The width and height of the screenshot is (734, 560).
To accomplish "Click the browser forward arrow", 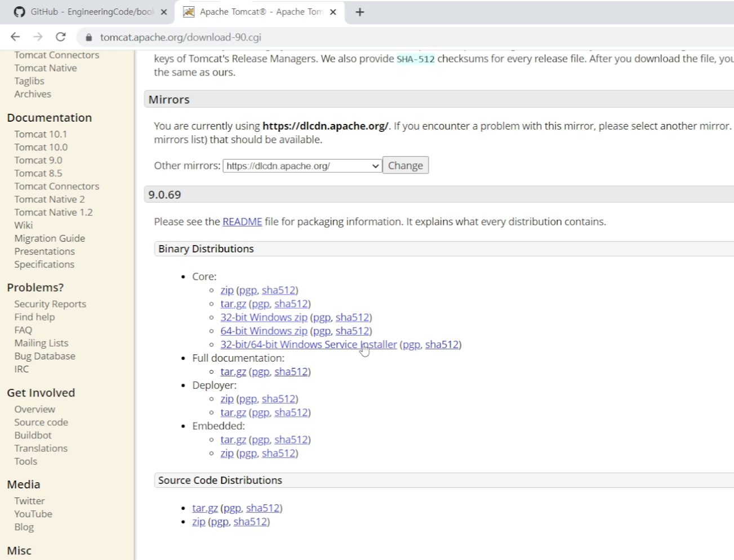I will [38, 37].
